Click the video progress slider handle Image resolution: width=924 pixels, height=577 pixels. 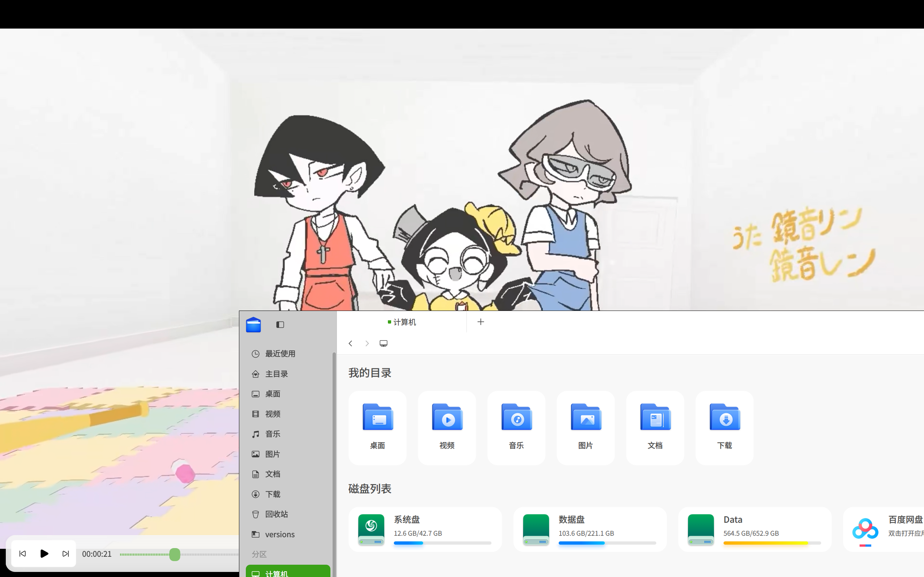pos(175,555)
